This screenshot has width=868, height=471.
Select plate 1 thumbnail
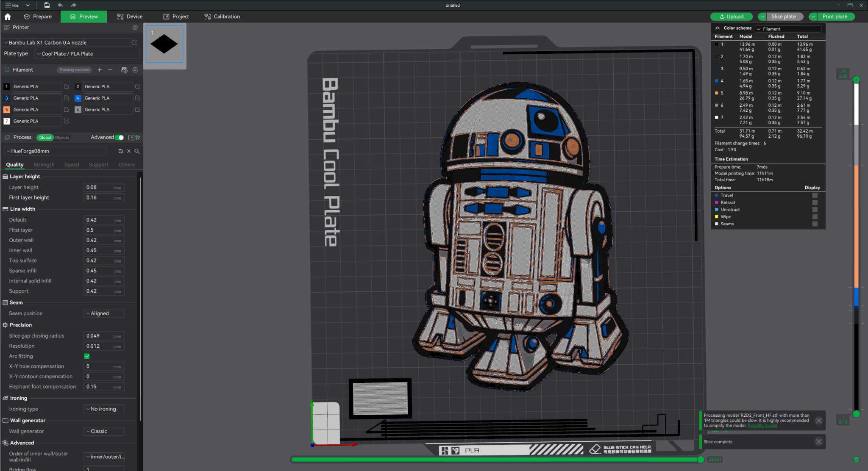coord(164,44)
